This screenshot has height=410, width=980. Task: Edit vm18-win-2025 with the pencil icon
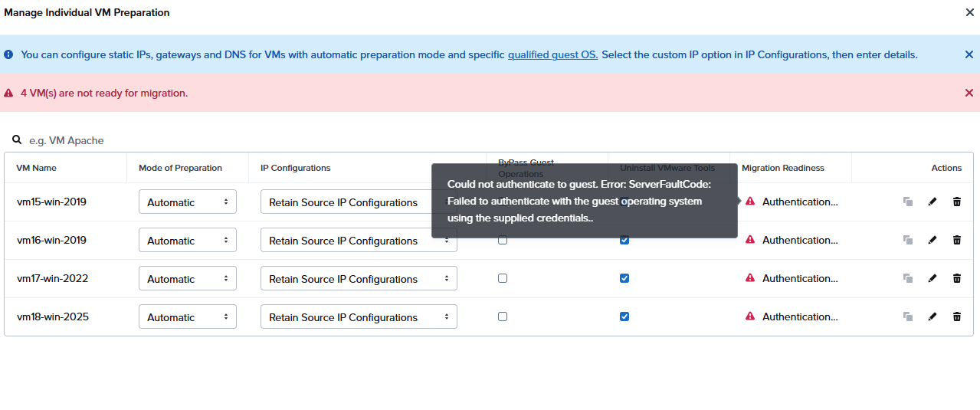click(932, 317)
